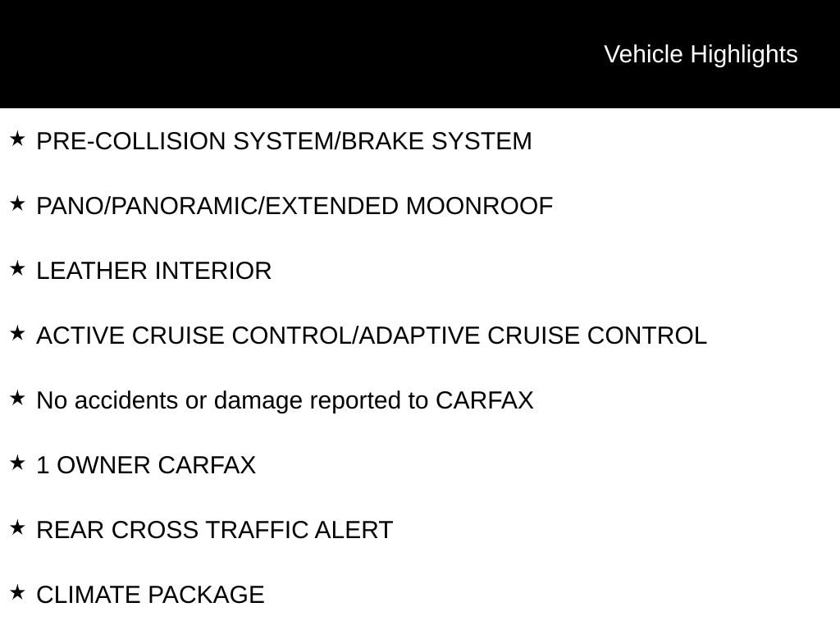Click the ACTIVE CRUISE CONTROL/ADAPTIVE CRUISE CONTROL text
840x630 pixels.
[372, 336]
